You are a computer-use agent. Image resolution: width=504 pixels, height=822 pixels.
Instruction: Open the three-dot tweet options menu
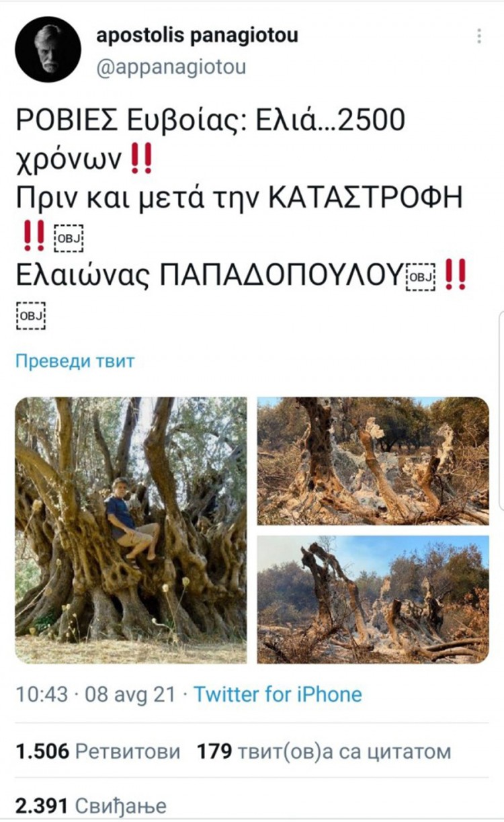[479, 36]
